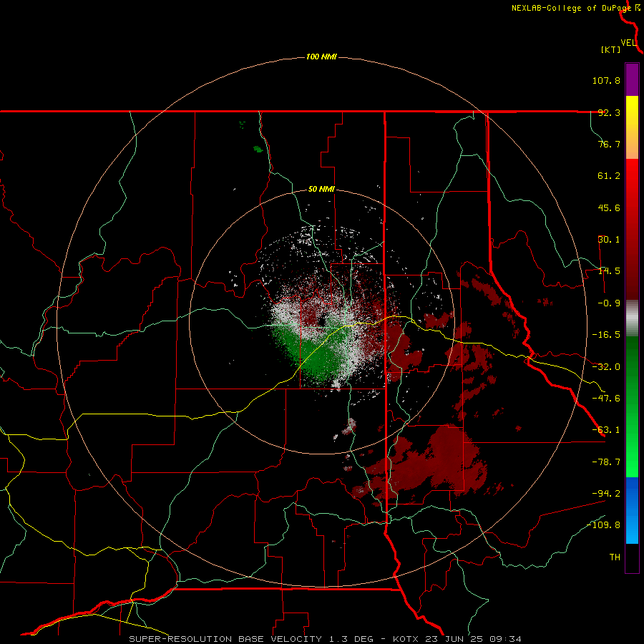This screenshot has width=644, height=644.
Task: Click the -32.0 legend value
Action: click(606, 367)
